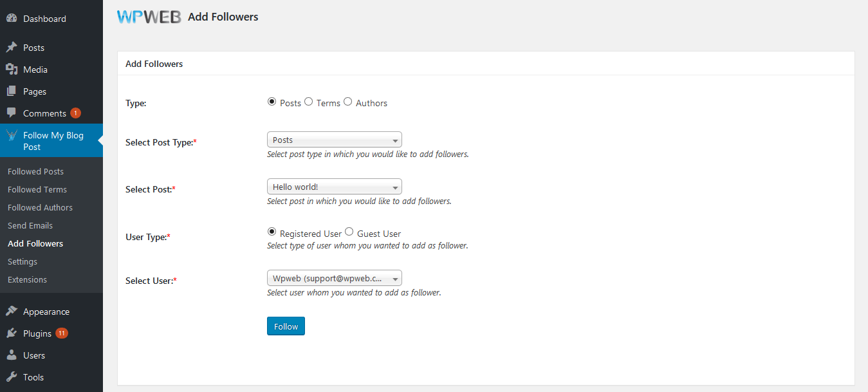This screenshot has height=392, width=868.
Task: Click the Users person icon
Action: coord(12,355)
